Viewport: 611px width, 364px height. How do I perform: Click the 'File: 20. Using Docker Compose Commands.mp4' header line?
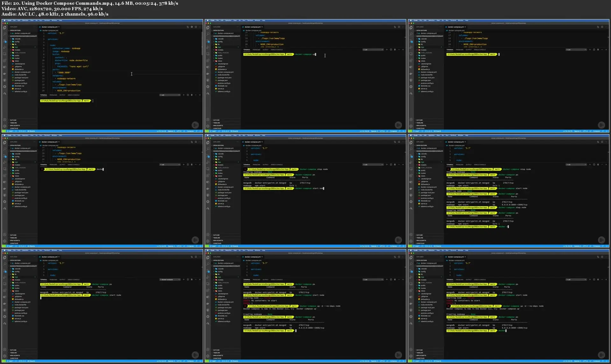coord(90,3)
